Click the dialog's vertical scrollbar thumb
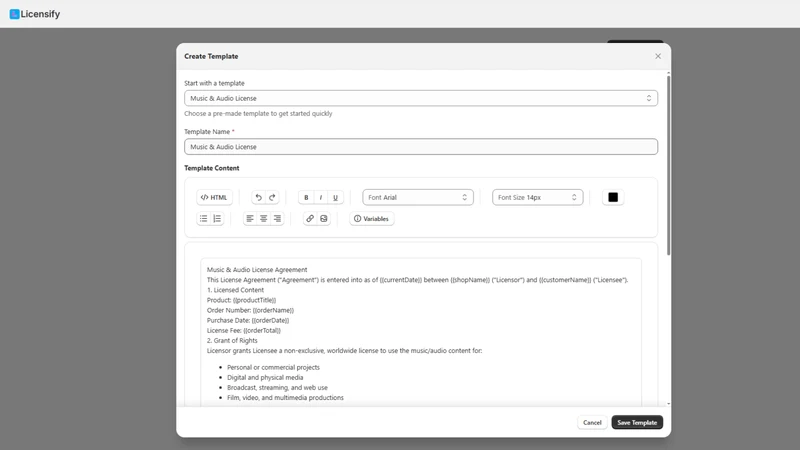Image resolution: width=800 pixels, height=450 pixels. tap(668, 164)
